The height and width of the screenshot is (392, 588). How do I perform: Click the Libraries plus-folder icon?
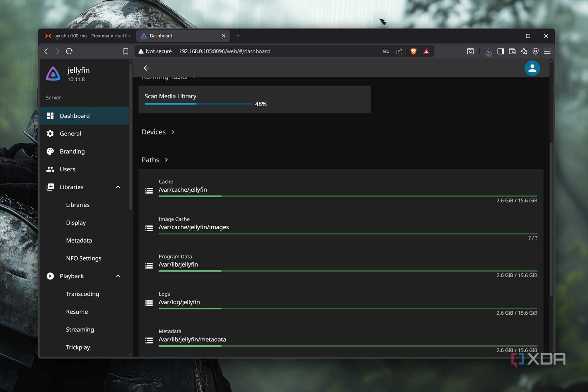point(50,187)
